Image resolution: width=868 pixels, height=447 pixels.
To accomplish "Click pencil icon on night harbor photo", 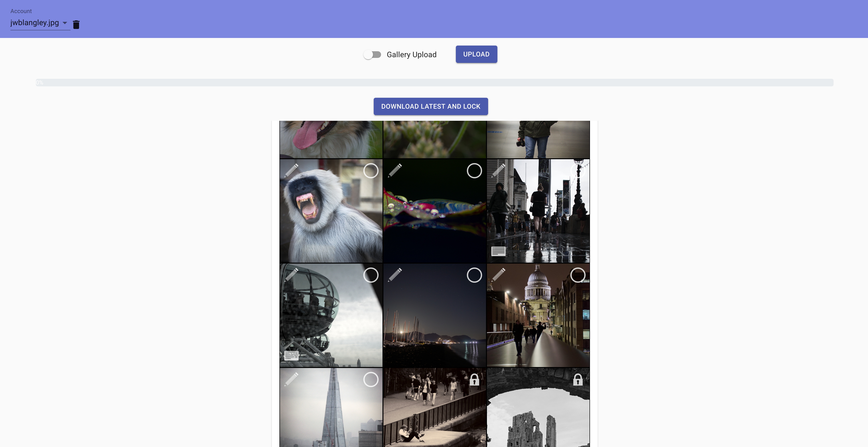I will coord(395,275).
